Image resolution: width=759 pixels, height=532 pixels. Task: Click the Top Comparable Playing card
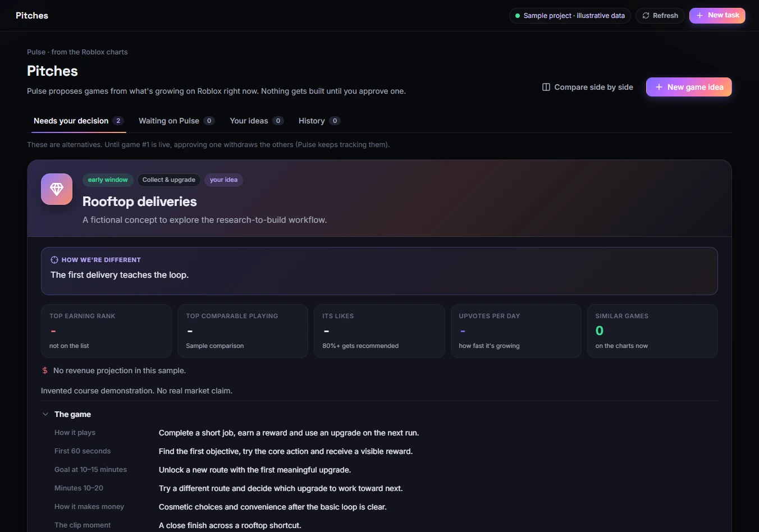coord(243,331)
